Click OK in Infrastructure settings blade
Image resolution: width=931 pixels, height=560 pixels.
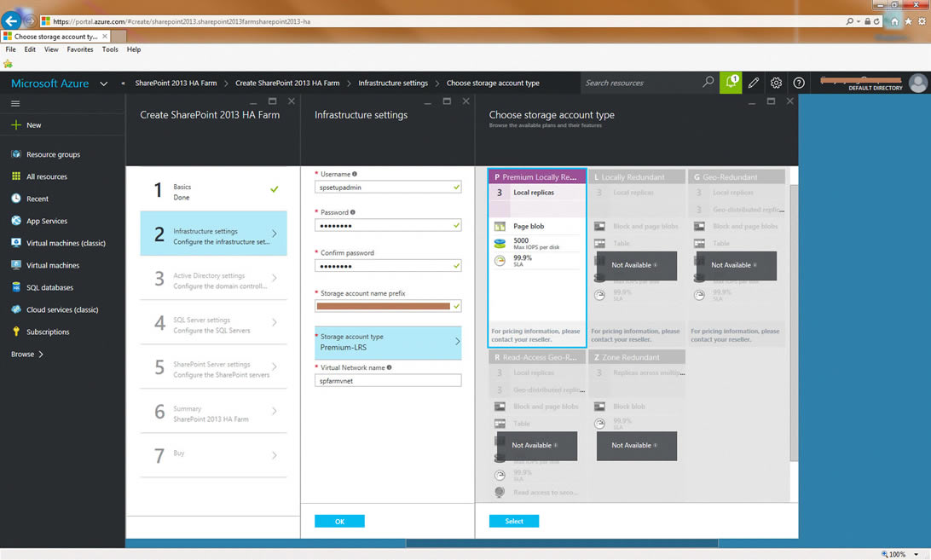pyautogui.click(x=339, y=522)
